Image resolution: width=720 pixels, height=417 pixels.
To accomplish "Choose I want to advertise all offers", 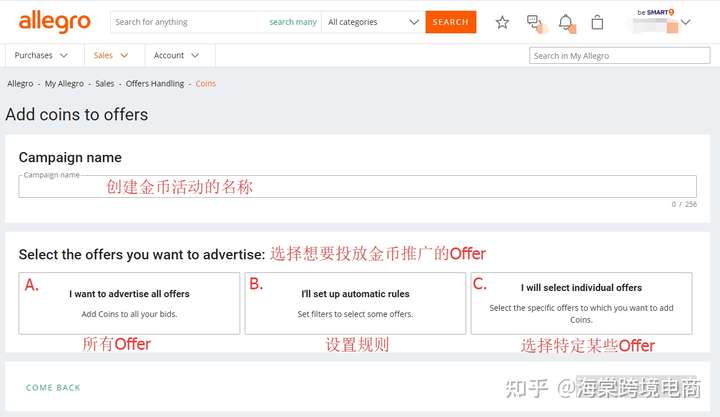I will [129, 303].
